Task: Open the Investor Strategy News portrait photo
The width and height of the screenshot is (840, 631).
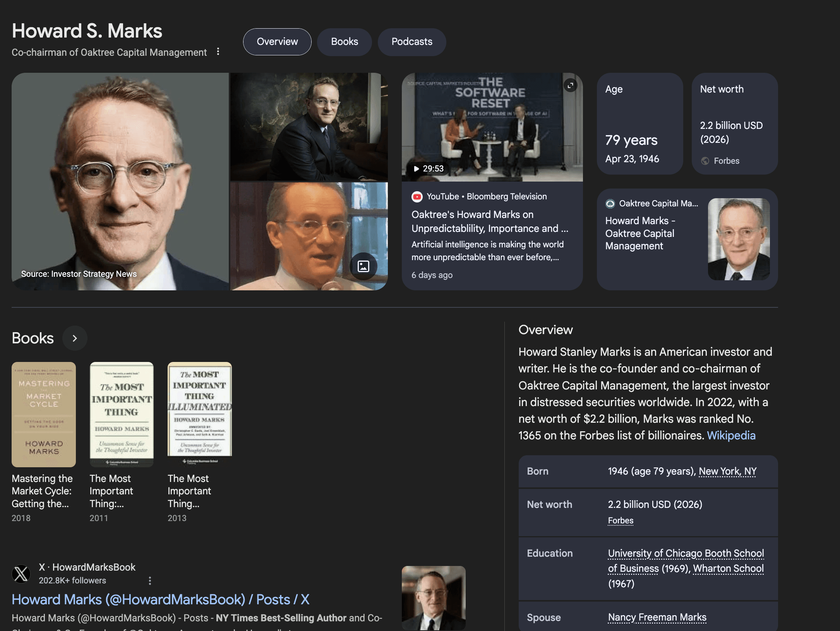Action: [120, 182]
